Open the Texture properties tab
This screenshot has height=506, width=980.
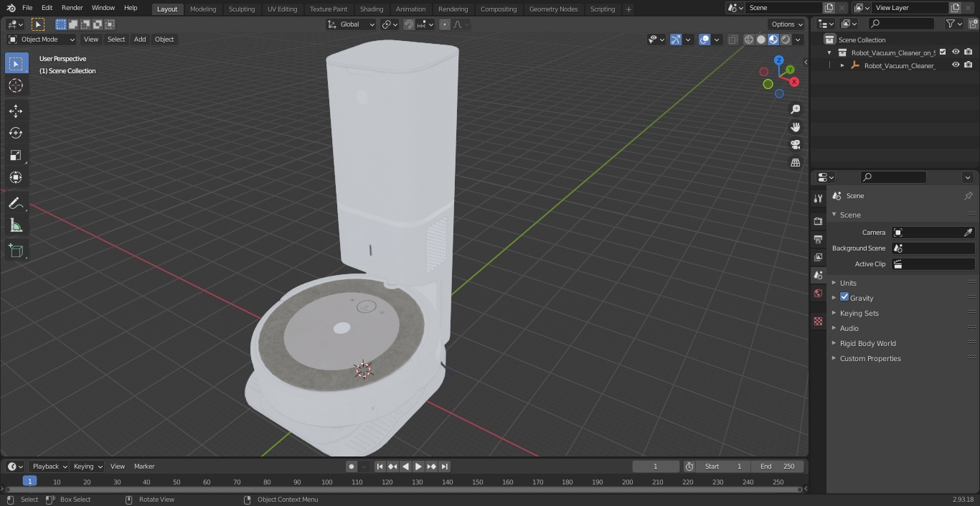point(818,321)
